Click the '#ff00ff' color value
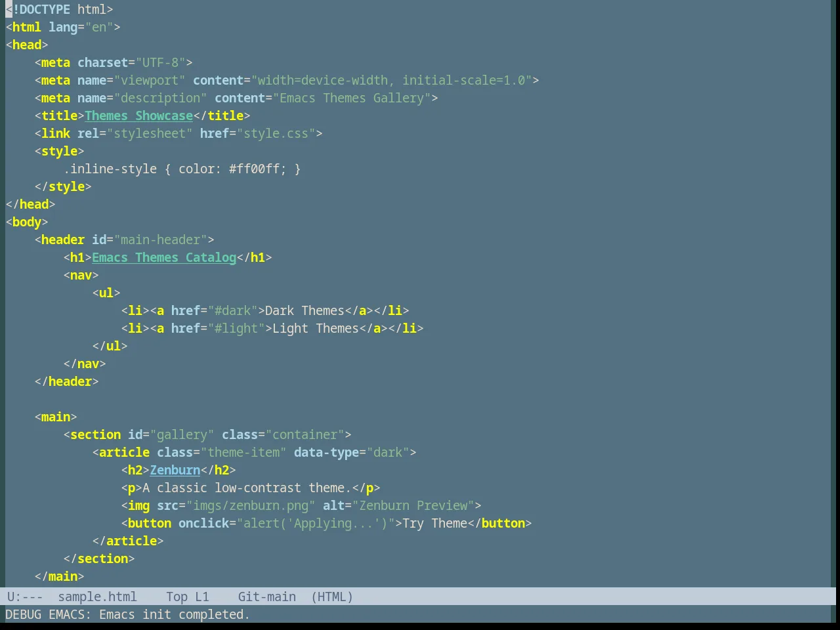 pyautogui.click(x=254, y=169)
